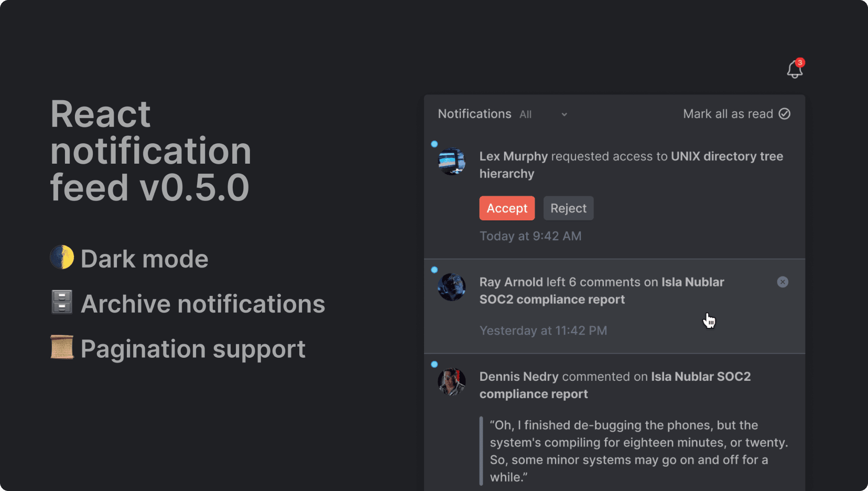Screen dimensions: 868x491
Task: Reject Lex Murphy's access request
Action: click(x=568, y=208)
